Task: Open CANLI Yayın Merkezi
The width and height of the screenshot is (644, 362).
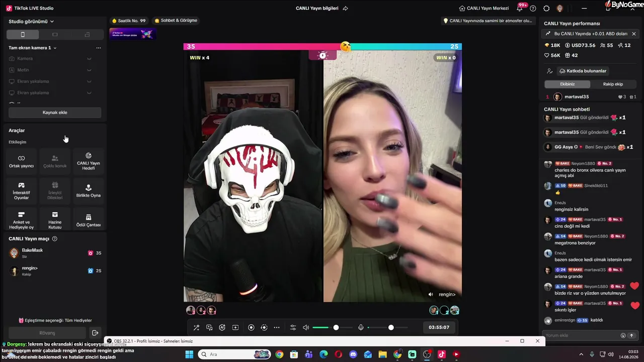Action: [484, 8]
